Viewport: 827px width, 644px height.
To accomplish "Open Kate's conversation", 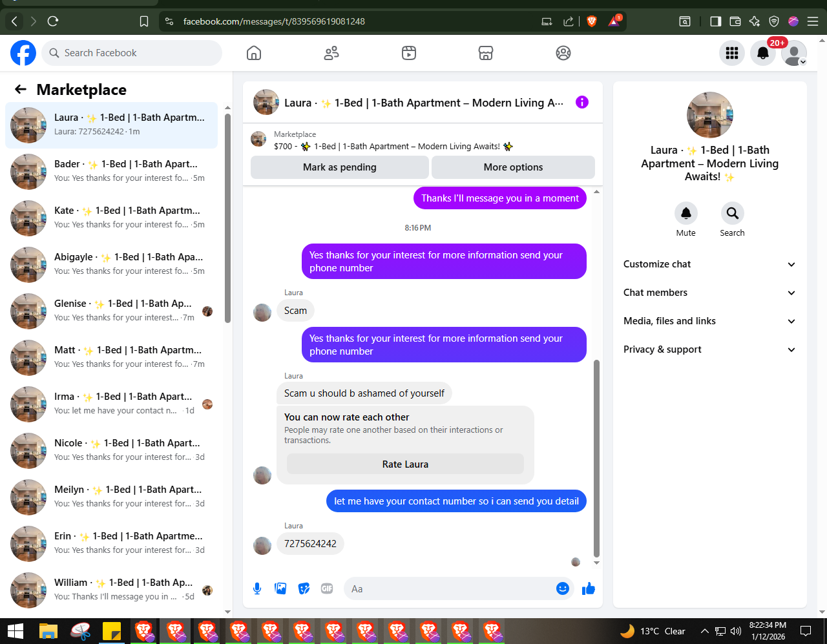I will (x=111, y=218).
